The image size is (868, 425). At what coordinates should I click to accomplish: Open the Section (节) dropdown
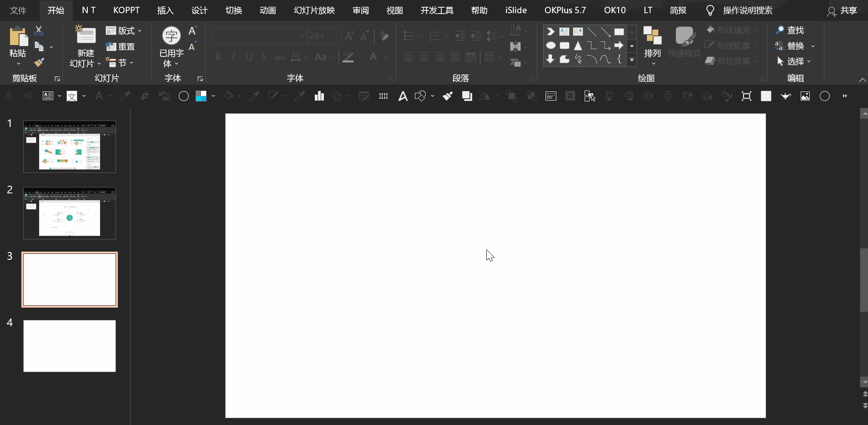click(120, 62)
